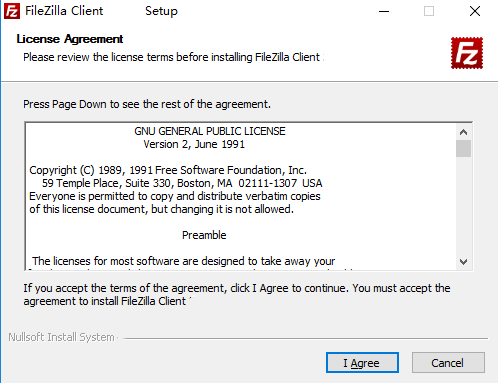This screenshot has width=498, height=383.
Task: Click the Nullsoft Install System label
Action: (61, 337)
